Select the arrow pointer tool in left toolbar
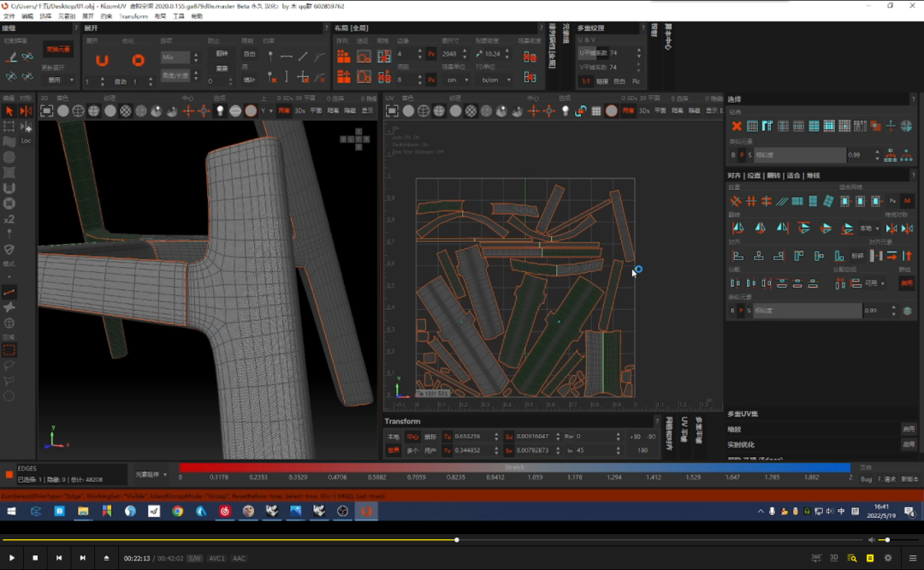This screenshot has width=924, height=570. tap(9, 110)
